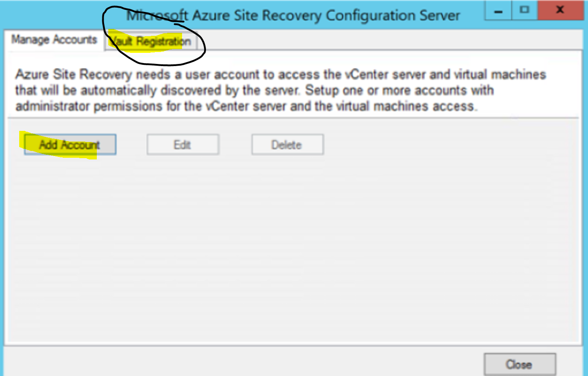Click the Add Account button

70,145
